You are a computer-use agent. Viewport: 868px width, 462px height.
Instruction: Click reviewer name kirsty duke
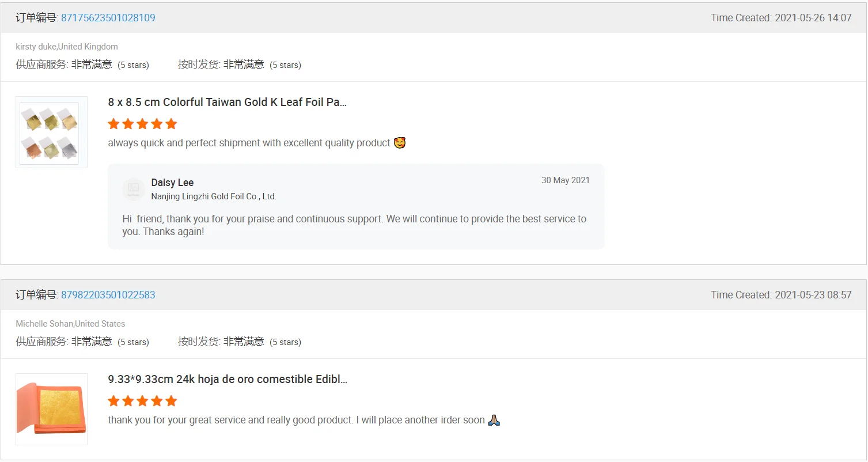pyautogui.click(x=36, y=47)
